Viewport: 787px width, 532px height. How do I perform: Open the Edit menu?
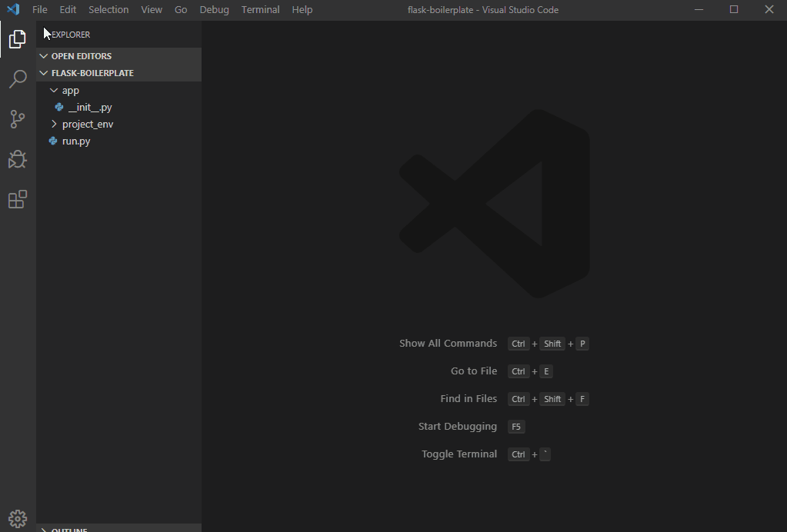point(68,9)
